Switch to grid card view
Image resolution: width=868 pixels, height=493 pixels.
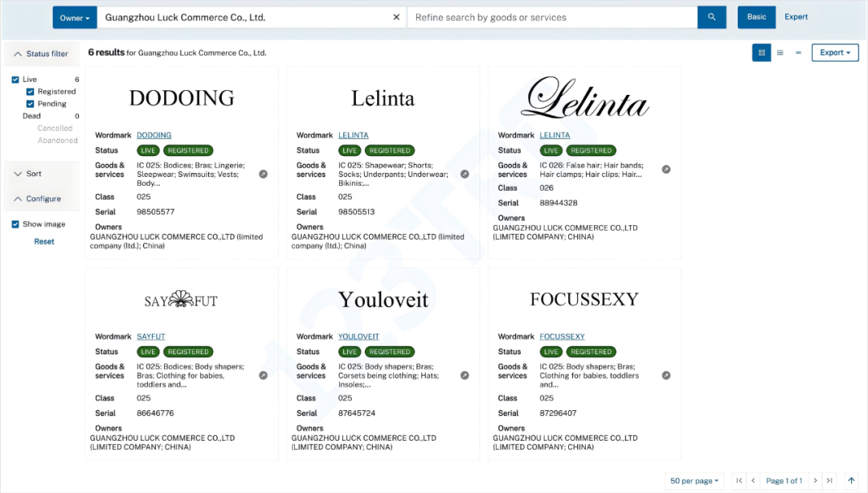tap(761, 53)
